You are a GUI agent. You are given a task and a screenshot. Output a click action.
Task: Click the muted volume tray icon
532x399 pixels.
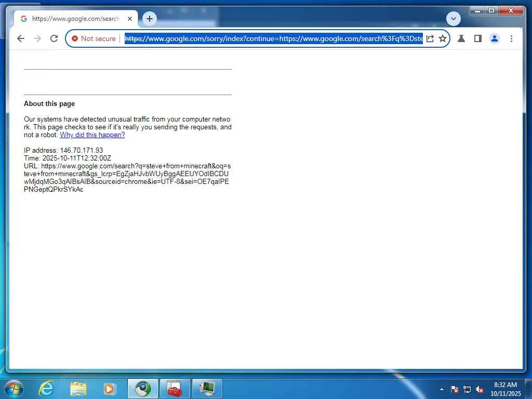[x=480, y=389]
